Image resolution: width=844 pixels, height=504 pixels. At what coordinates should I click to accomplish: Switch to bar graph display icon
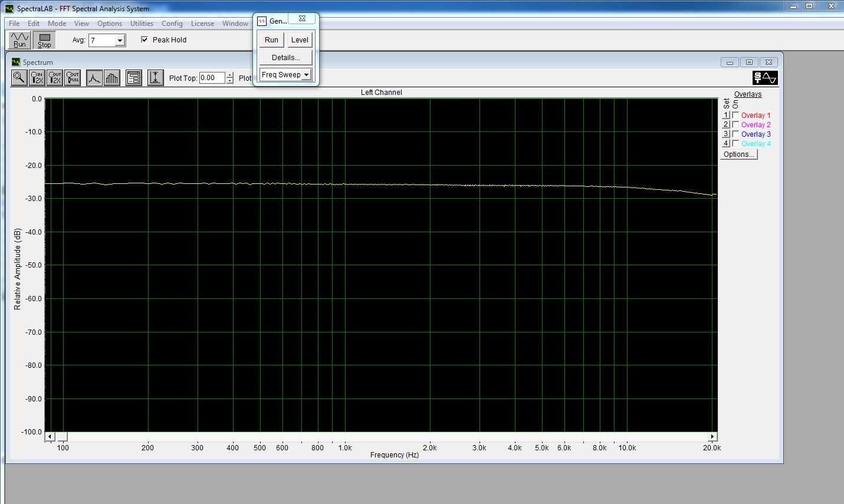[111, 78]
